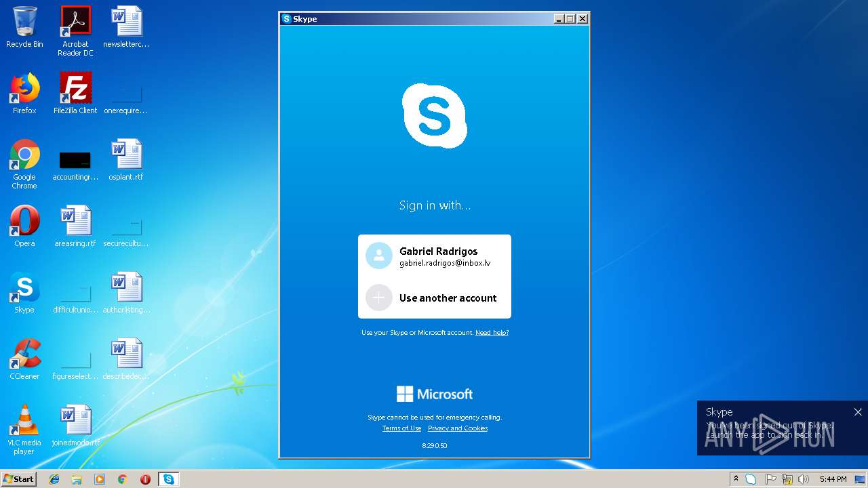868x488 pixels.
Task: Launch Acrobat Reader DC from desktop
Action: pyautogui.click(x=75, y=31)
